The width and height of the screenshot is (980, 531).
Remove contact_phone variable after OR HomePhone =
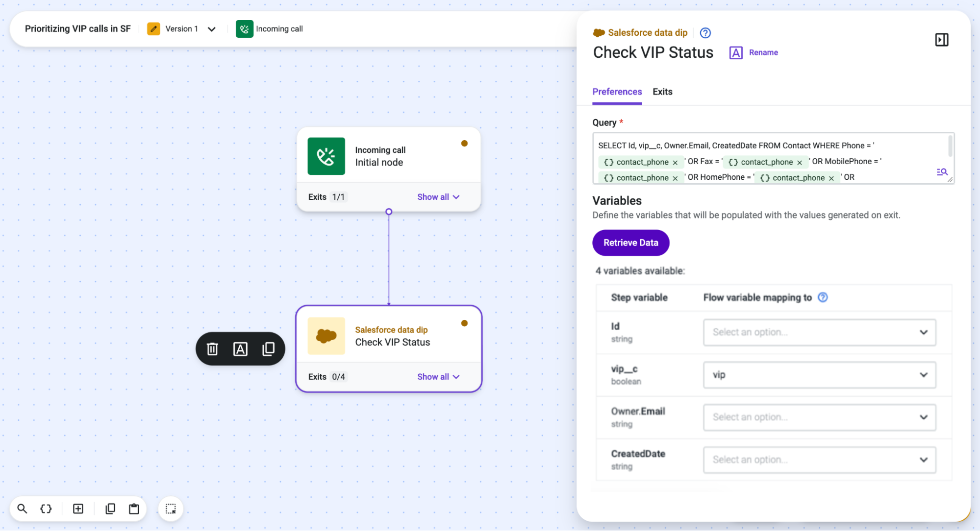(831, 178)
